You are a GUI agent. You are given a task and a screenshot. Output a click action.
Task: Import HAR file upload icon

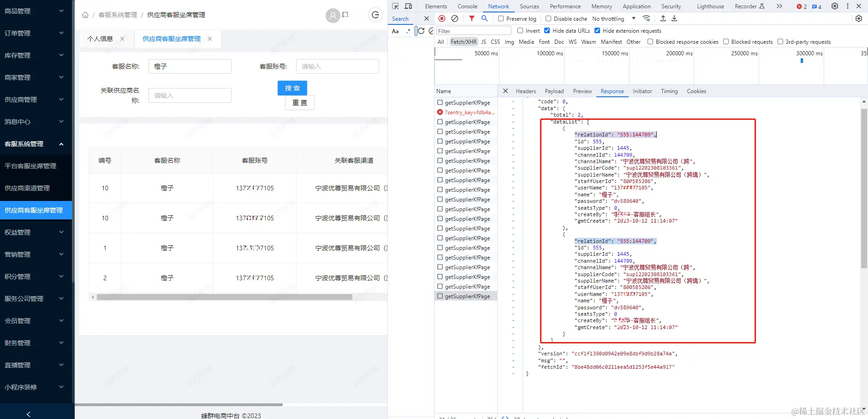click(663, 18)
